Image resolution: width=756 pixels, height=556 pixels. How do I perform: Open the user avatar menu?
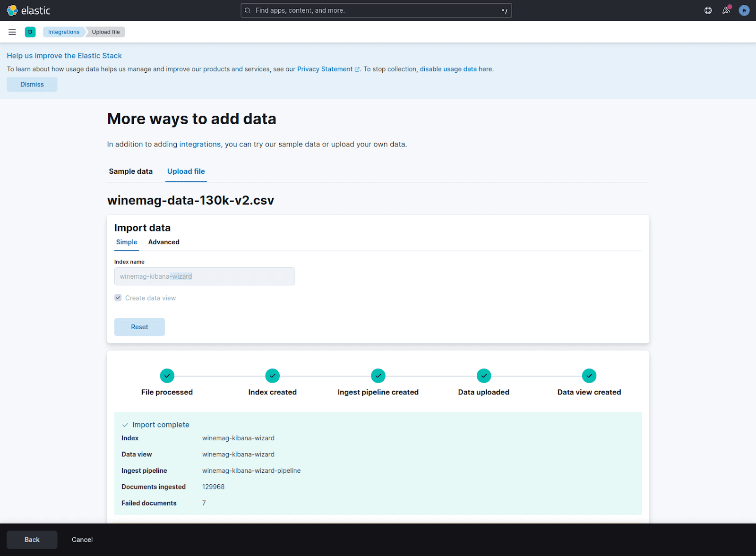click(744, 10)
